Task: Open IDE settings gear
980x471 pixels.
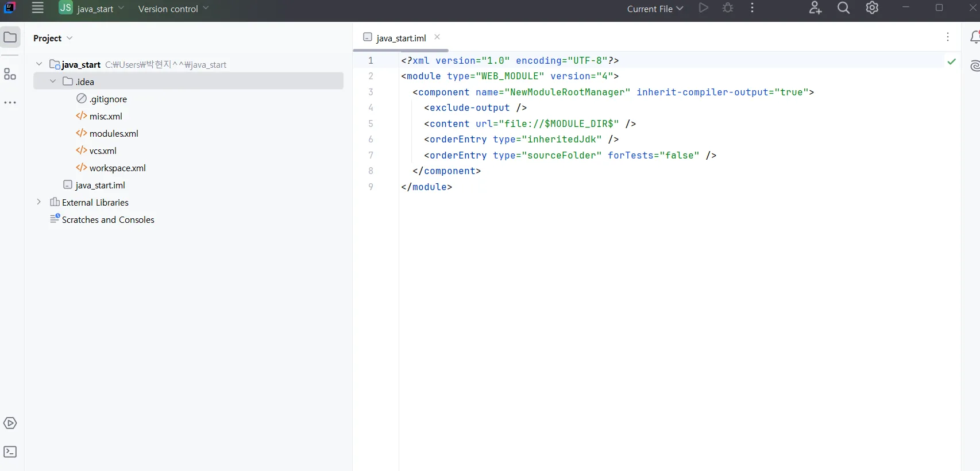Action: coord(872,8)
